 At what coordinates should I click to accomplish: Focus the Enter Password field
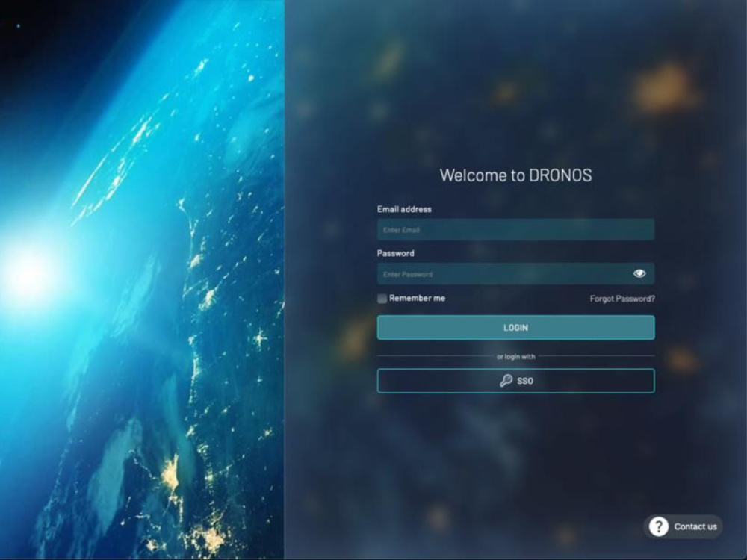pos(515,274)
